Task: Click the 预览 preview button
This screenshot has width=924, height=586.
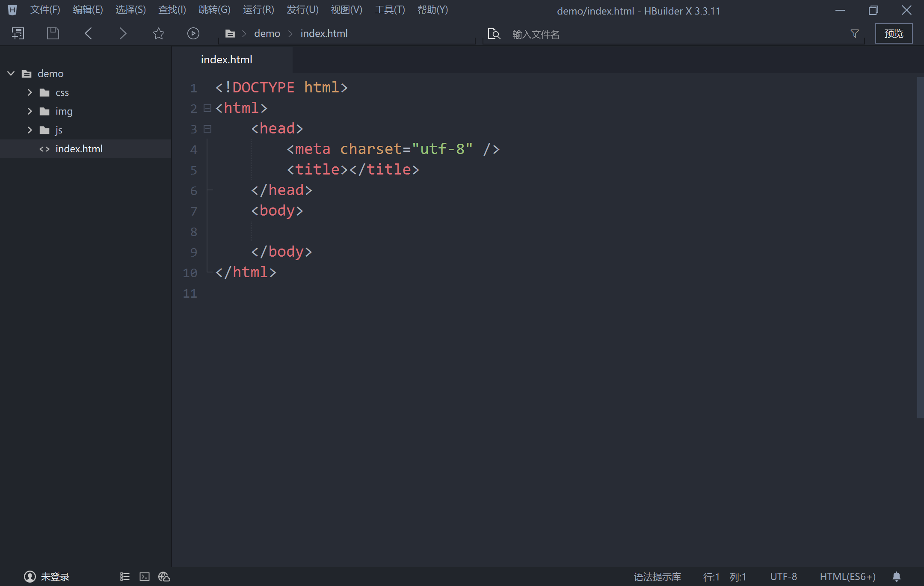Action: (894, 33)
